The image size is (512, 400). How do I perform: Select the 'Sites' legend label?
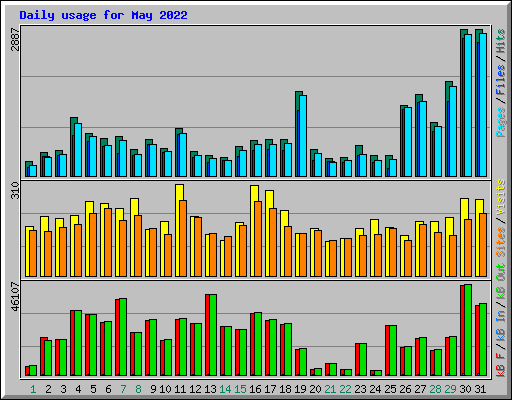tap(501, 242)
